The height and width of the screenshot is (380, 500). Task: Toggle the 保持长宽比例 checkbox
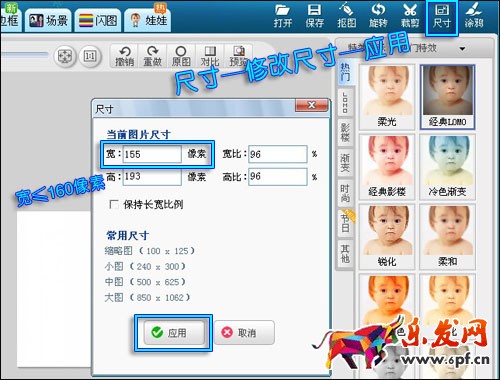(x=114, y=204)
